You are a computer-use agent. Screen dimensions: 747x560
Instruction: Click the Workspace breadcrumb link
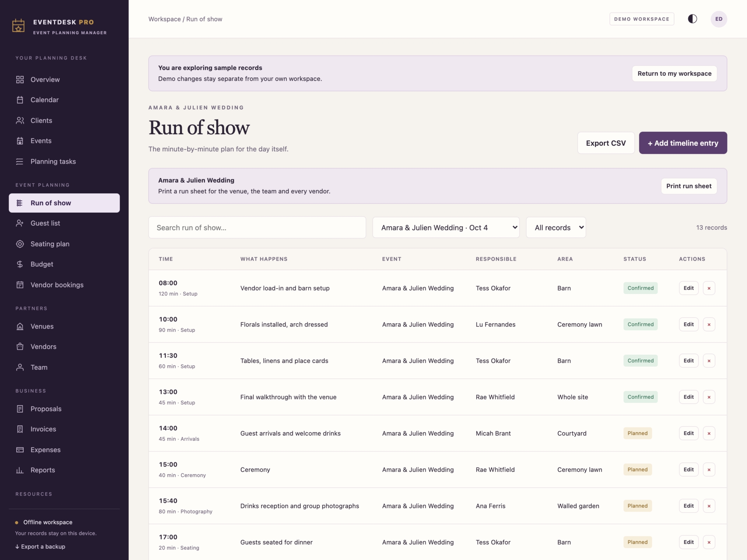[x=165, y=19]
